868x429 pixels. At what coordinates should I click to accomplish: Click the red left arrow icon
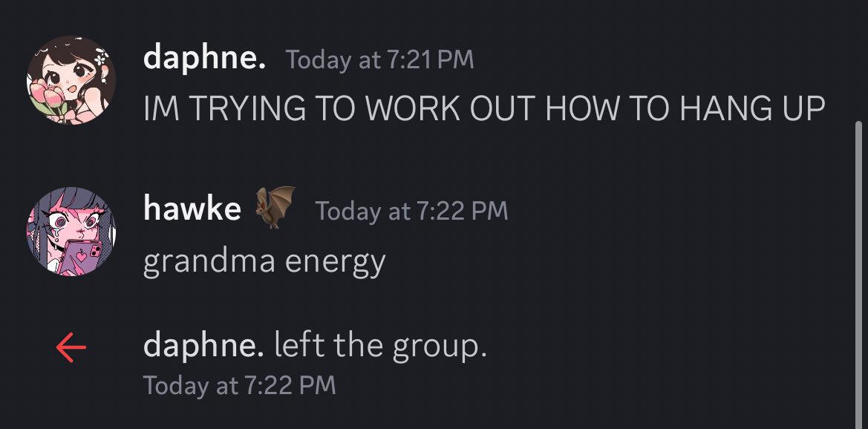tap(71, 347)
